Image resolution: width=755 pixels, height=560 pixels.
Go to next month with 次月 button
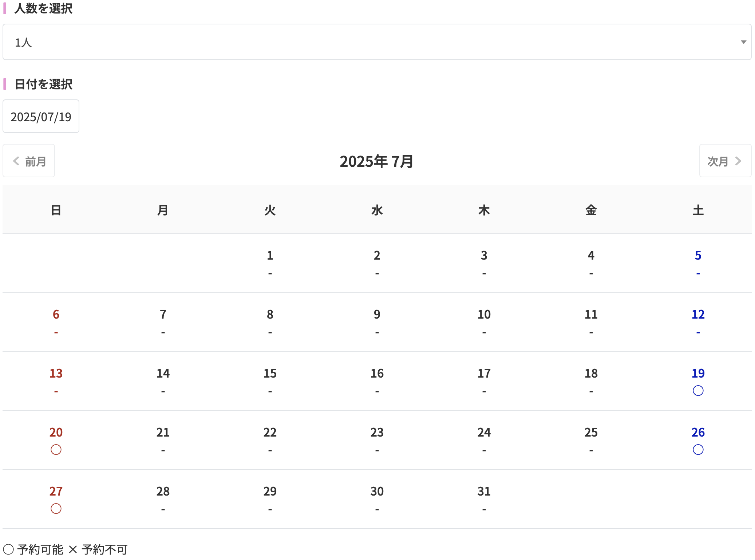725,161
